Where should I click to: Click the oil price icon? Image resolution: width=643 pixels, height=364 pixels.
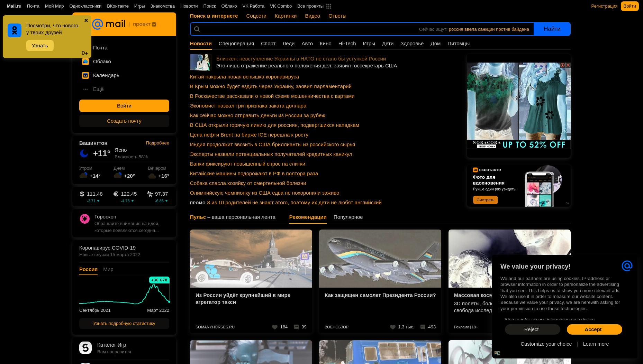[150, 194]
